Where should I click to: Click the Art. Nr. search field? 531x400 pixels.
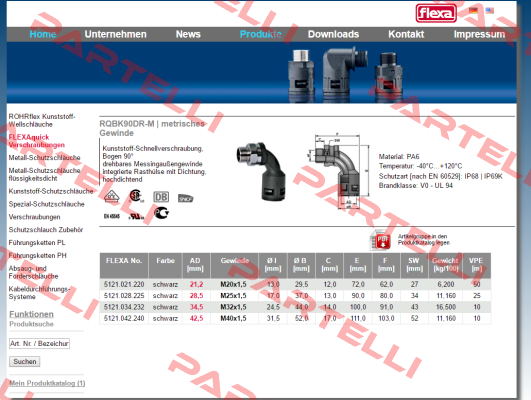[39, 343]
